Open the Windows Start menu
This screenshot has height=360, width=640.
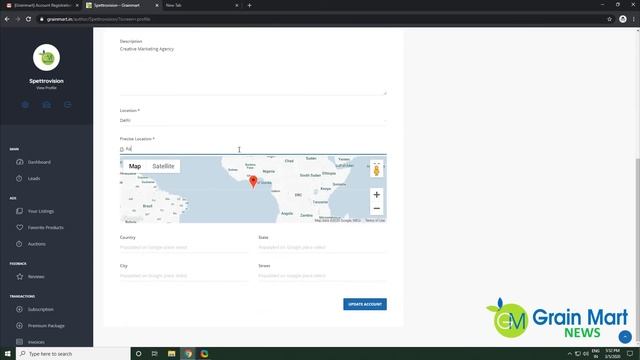point(8,353)
